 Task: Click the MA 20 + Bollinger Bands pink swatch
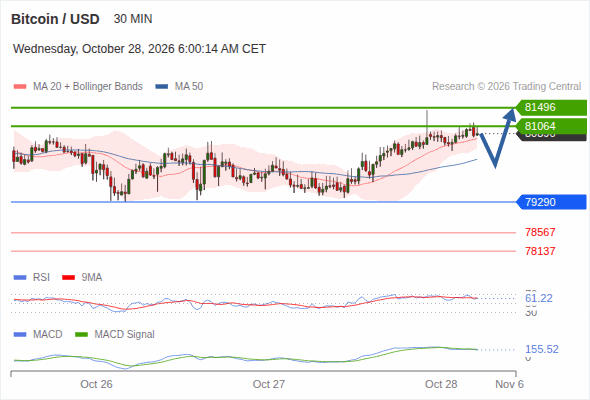pyautogui.click(x=20, y=87)
